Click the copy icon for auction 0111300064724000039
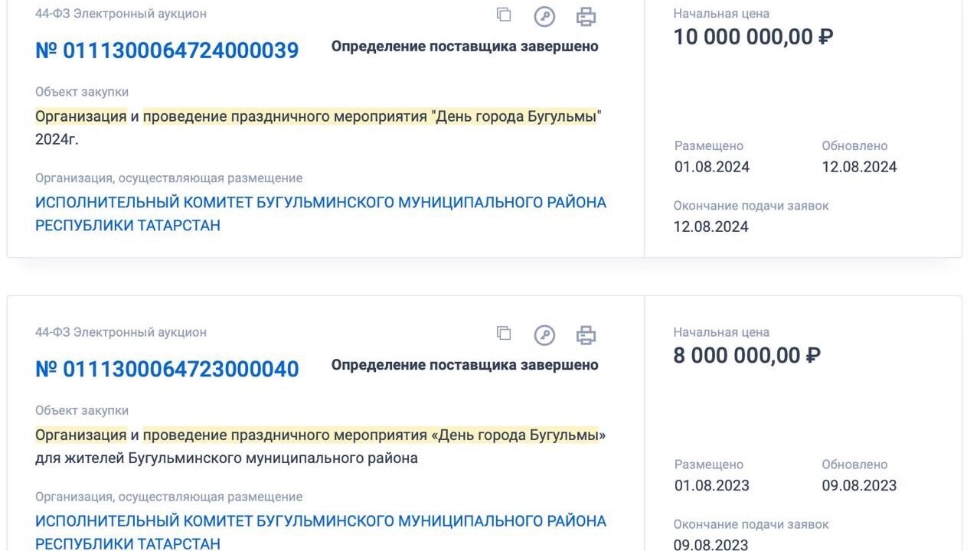Image resolution: width=980 pixels, height=551 pixels. coord(503,15)
